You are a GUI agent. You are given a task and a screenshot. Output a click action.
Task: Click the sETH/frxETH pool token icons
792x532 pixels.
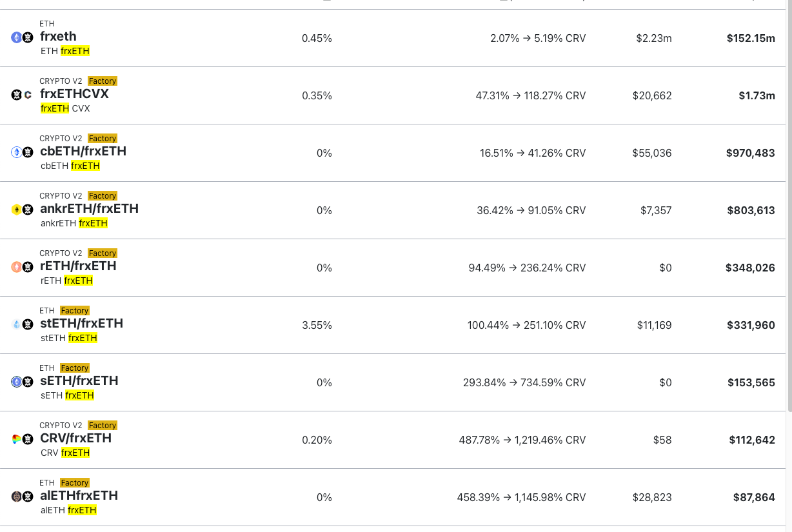pyautogui.click(x=22, y=382)
